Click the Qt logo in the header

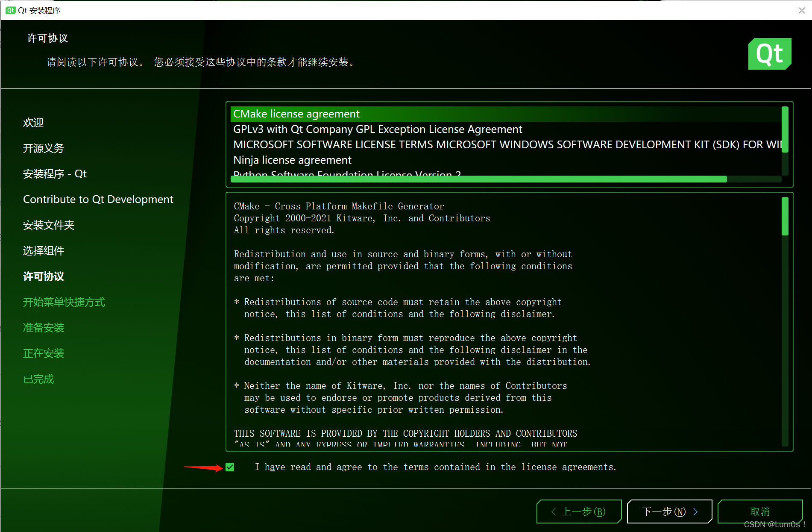770,54
